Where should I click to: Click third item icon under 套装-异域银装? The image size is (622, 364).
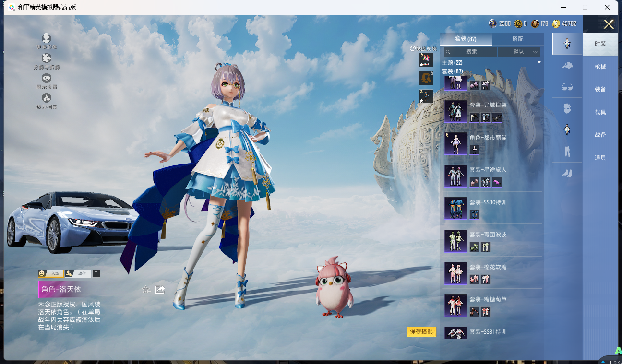click(x=497, y=117)
